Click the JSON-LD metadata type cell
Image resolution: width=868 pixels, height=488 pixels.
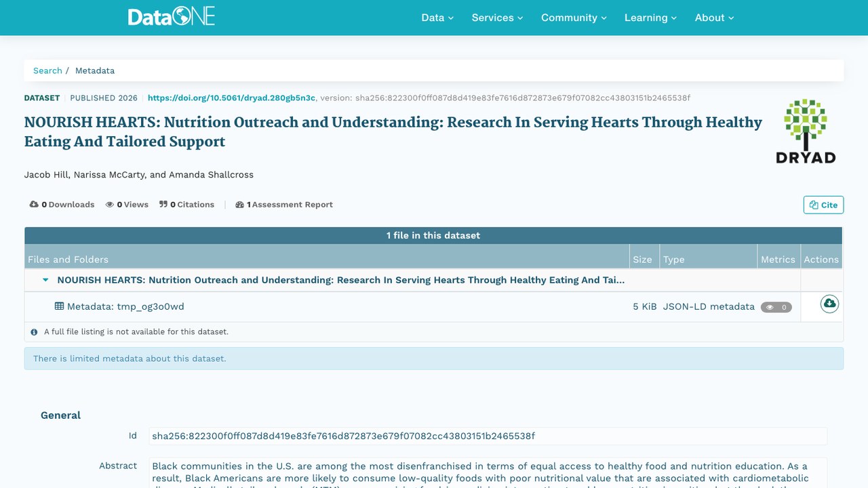click(x=709, y=306)
